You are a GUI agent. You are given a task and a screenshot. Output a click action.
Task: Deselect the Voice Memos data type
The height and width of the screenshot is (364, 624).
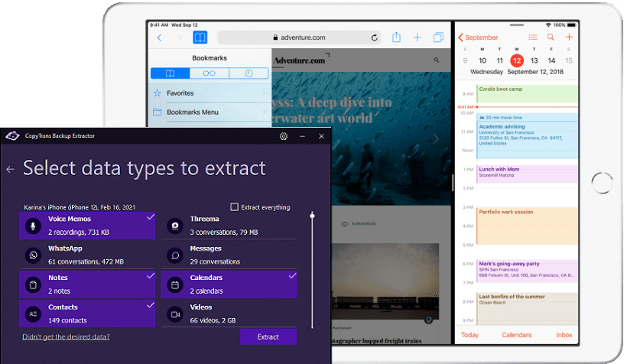[87, 226]
